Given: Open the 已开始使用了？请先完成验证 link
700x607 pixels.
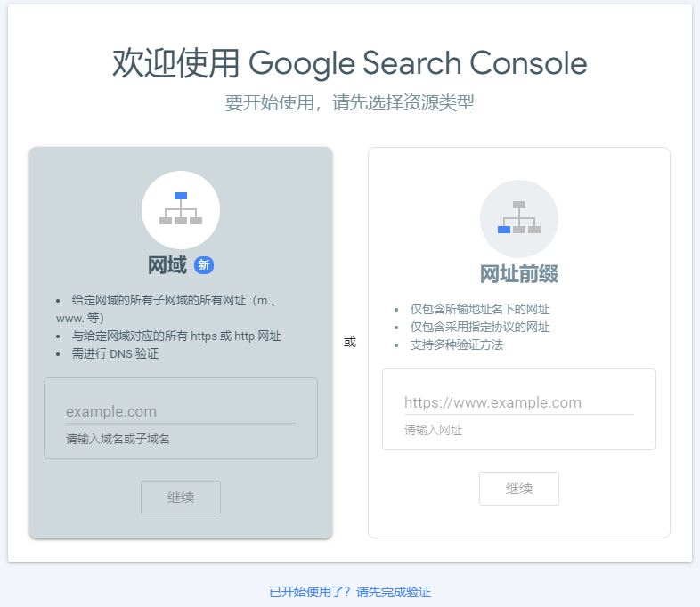Looking at the screenshot, I should click(350, 592).
